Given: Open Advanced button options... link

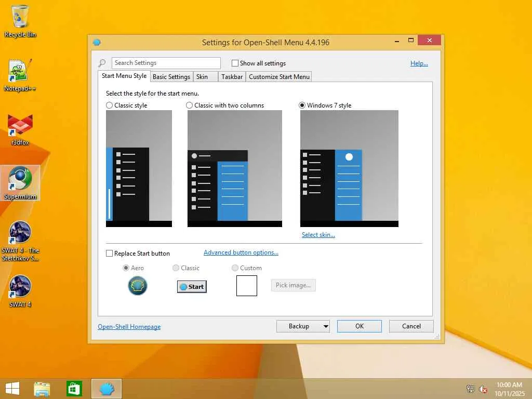Looking at the screenshot, I should click(241, 252).
